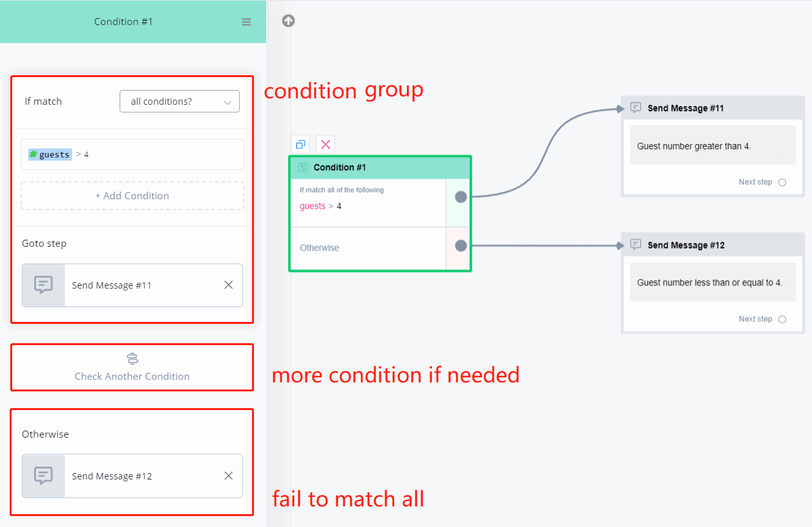Click the Send Message #11 goto step icon
This screenshot has height=527, width=812.
coord(44,285)
